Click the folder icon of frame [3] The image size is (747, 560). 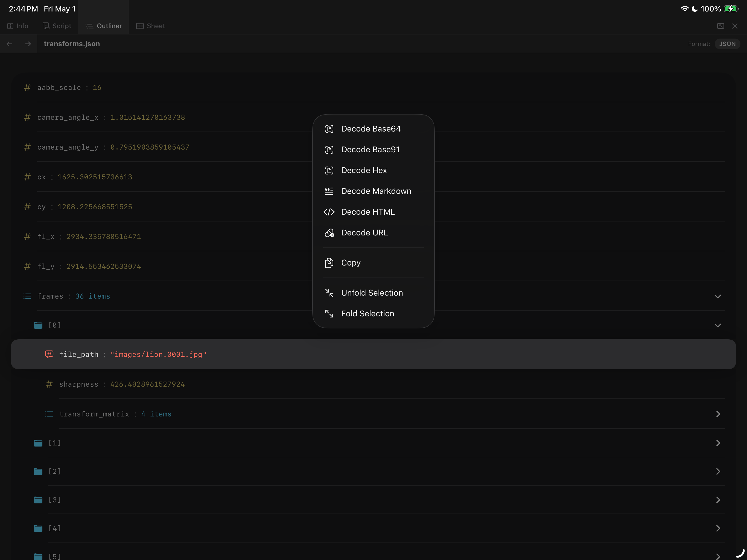coord(38,500)
